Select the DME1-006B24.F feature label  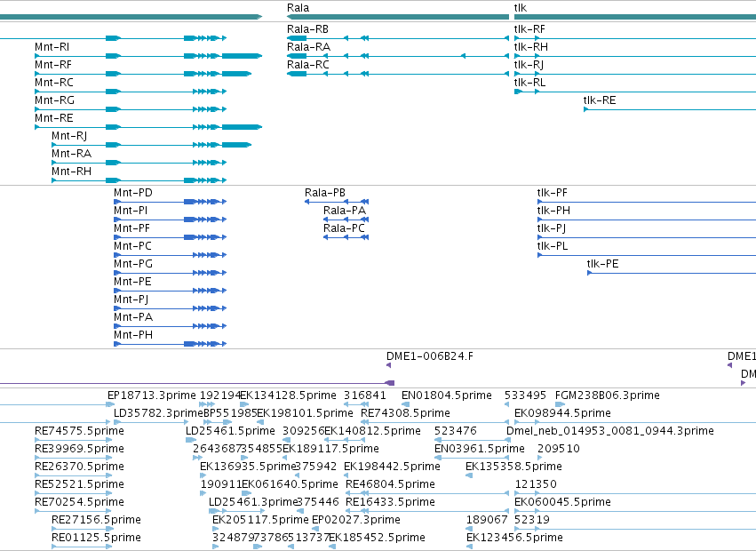click(430, 356)
